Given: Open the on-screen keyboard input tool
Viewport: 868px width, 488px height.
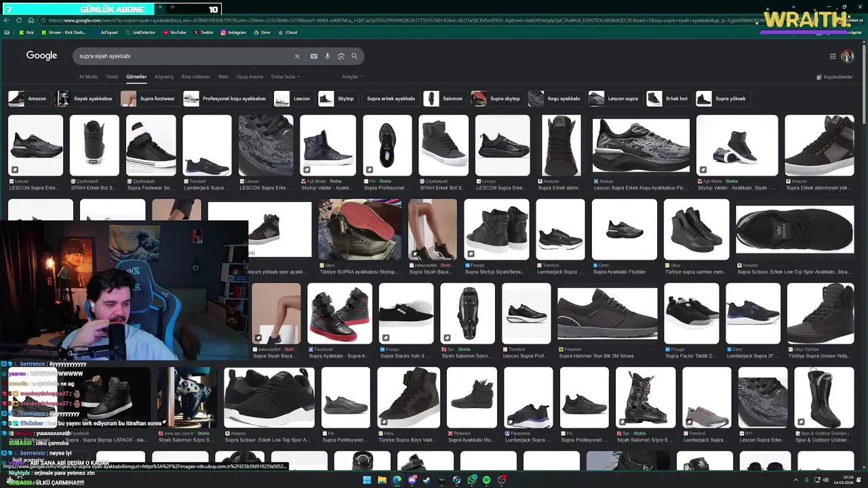Looking at the screenshot, I should pyautogui.click(x=314, y=56).
